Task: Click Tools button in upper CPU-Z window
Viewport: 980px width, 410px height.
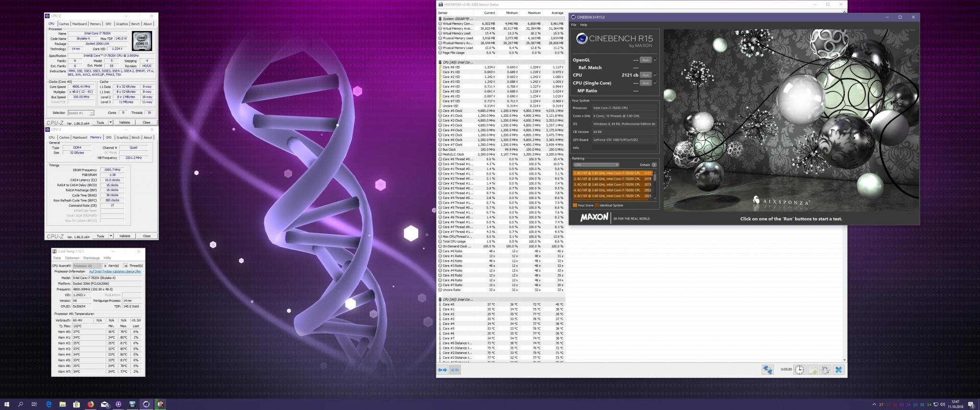Action: [100, 122]
